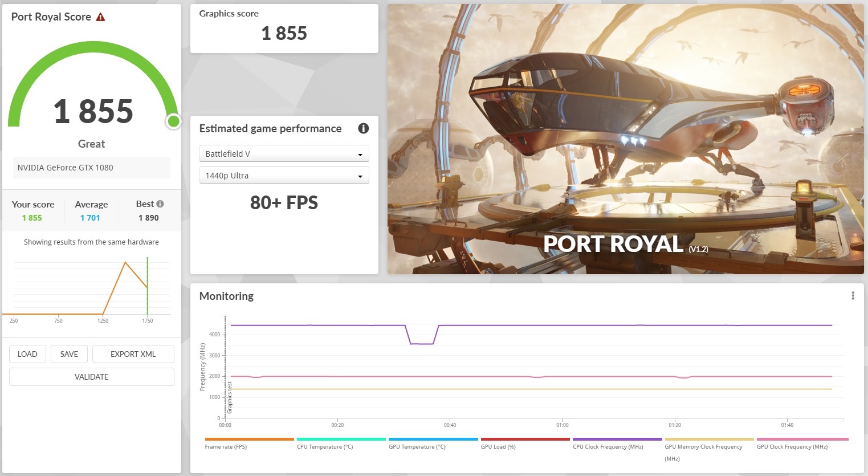Click the Average score value 1 701

pyautogui.click(x=90, y=218)
